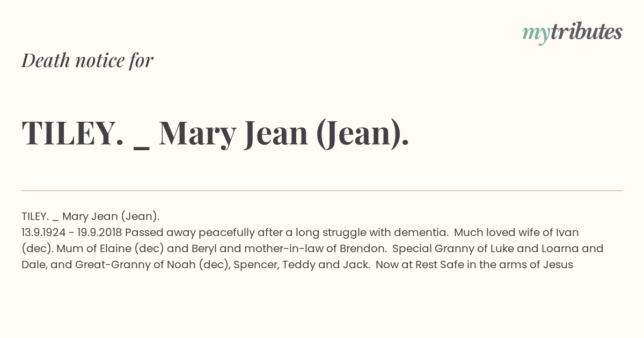Click 'Spencer, Teddy and Jack' names
This screenshot has width=644, height=338.
pos(302,265)
